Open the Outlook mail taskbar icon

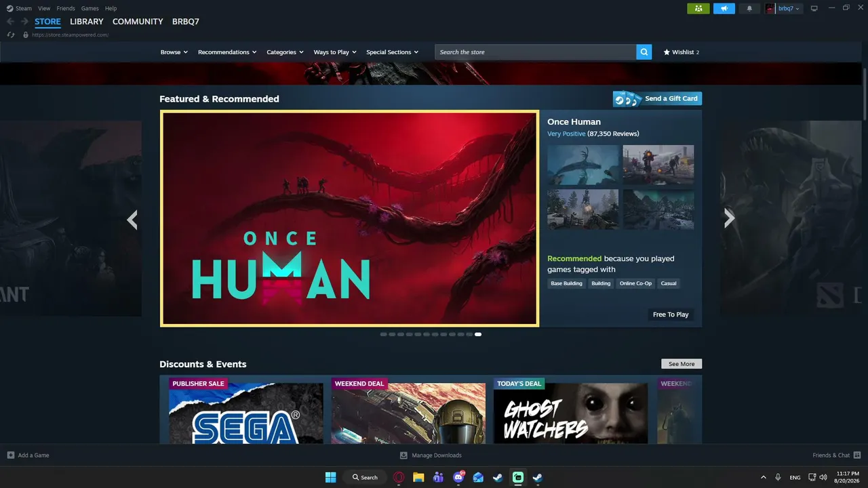(478, 477)
